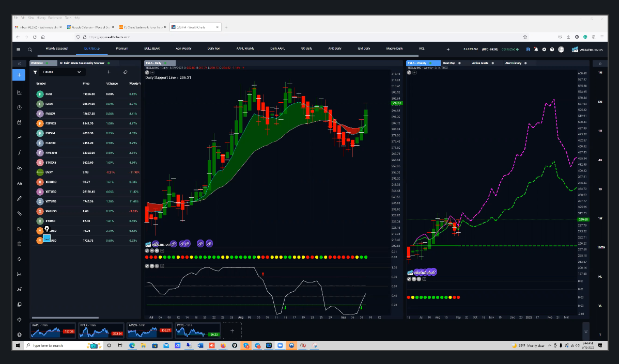Add a new workspace tab with plus
This screenshot has height=364, width=619.
[x=448, y=49]
